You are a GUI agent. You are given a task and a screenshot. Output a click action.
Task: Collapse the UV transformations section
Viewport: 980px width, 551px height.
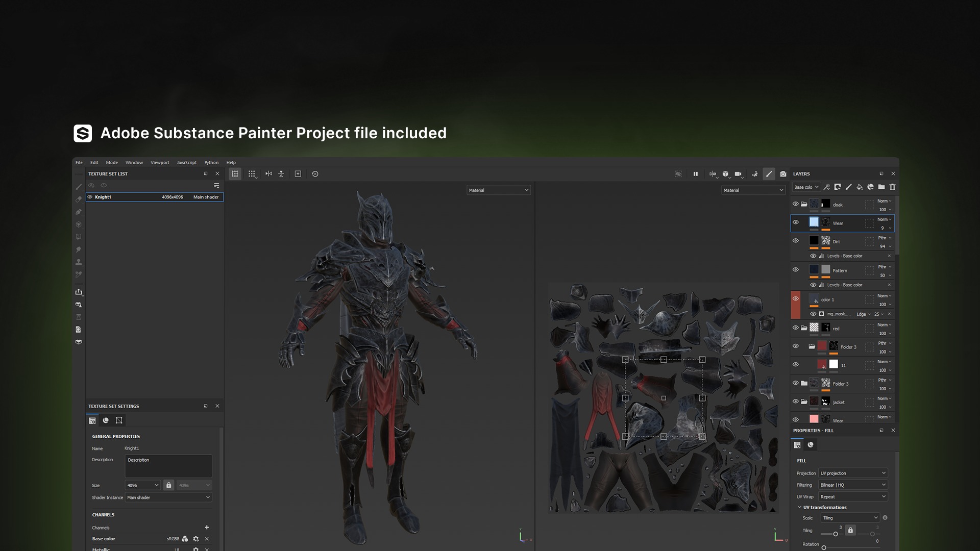point(799,507)
